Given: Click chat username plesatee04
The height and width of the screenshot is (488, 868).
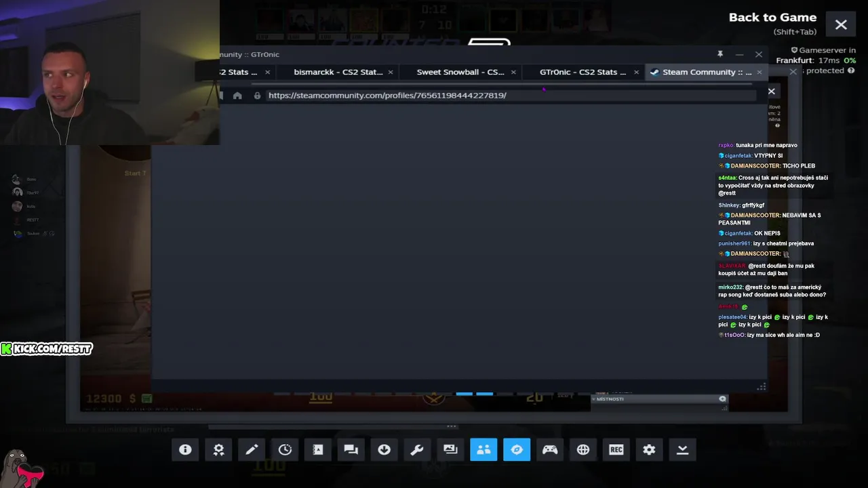Looking at the screenshot, I should tap(732, 317).
